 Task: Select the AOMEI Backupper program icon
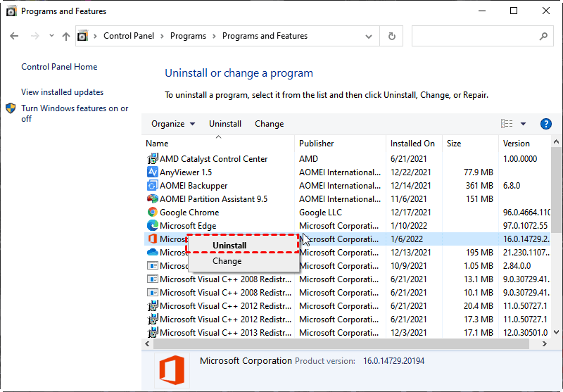(153, 186)
